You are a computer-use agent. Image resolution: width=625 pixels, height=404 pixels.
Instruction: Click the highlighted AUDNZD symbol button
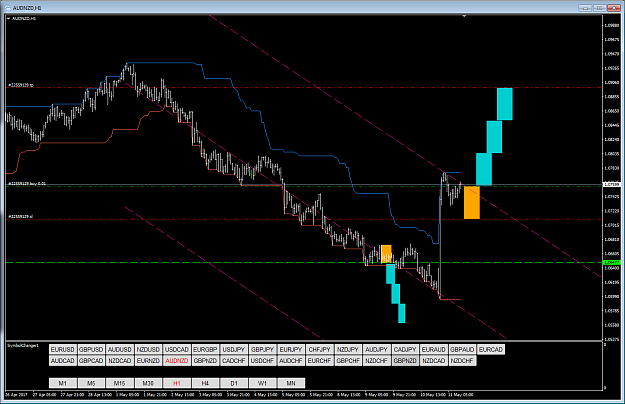coord(177,361)
